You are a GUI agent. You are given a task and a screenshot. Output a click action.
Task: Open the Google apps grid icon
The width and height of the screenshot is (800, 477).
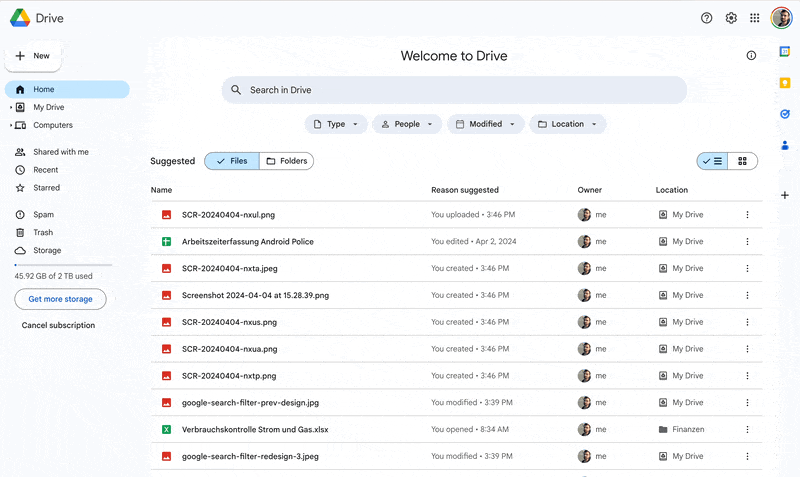[x=754, y=18]
